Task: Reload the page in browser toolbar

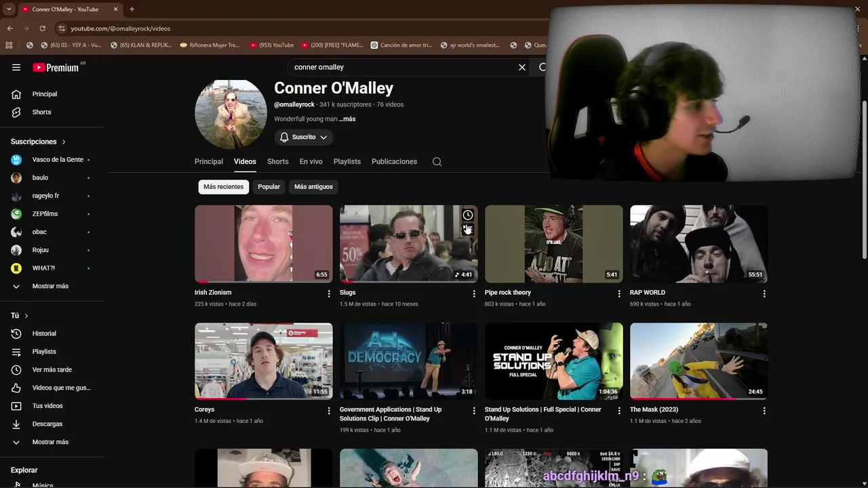Action: (x=42, y=28)
